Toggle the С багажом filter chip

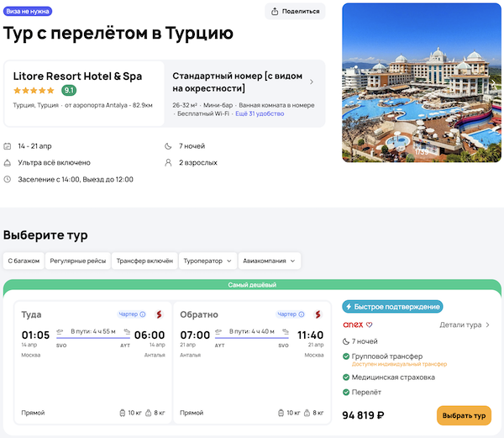24,261
